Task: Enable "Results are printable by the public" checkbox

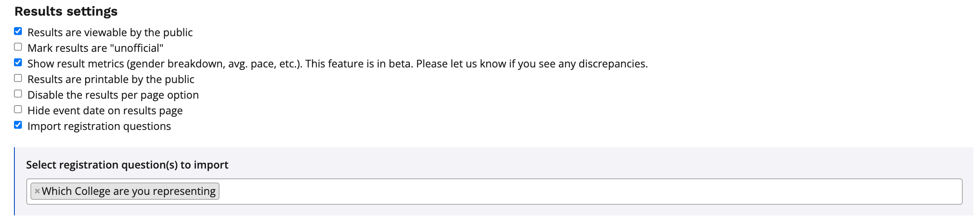Action: [x=18, y=78]
